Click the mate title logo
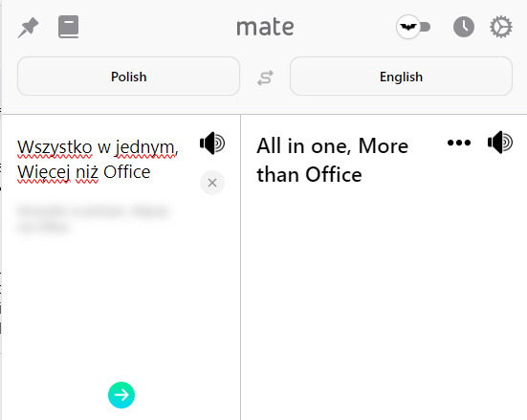 pyautogui.click(x=265, y=27)
